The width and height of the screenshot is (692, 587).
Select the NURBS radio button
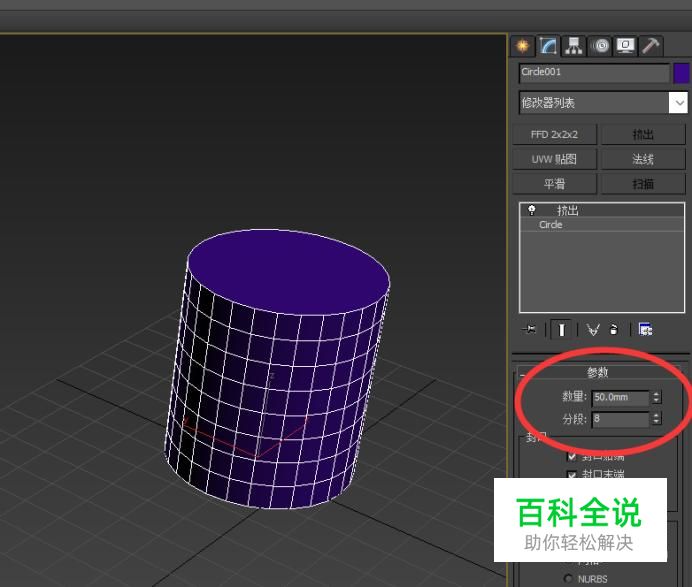570,579
